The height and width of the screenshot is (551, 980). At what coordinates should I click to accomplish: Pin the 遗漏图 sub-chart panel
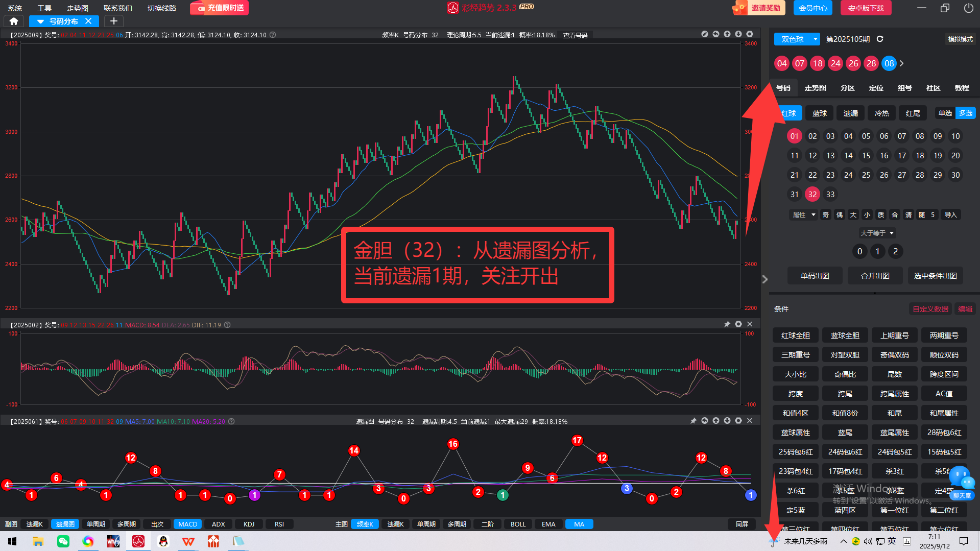694,421
